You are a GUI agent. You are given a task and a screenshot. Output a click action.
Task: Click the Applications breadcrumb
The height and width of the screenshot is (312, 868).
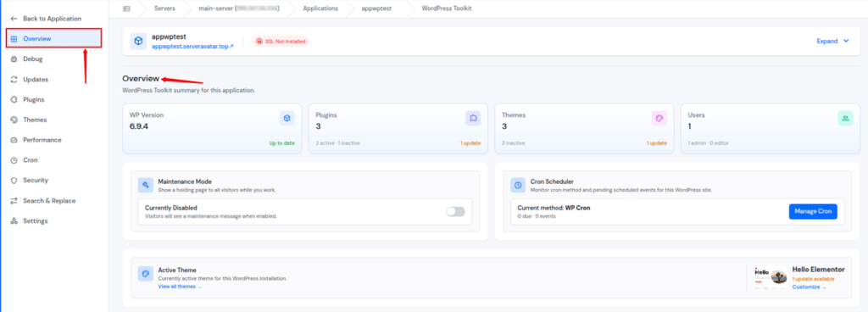click(320, 8)
